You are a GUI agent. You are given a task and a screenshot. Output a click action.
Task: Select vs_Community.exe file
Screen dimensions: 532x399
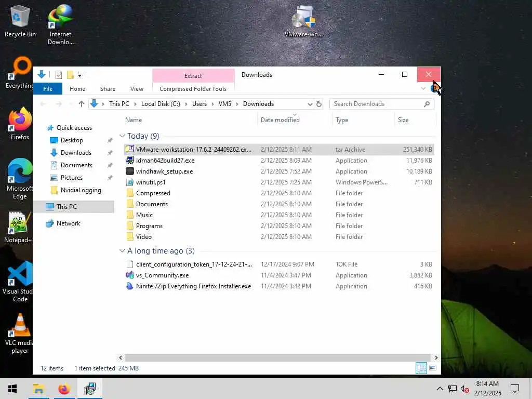tap(279, 275)
